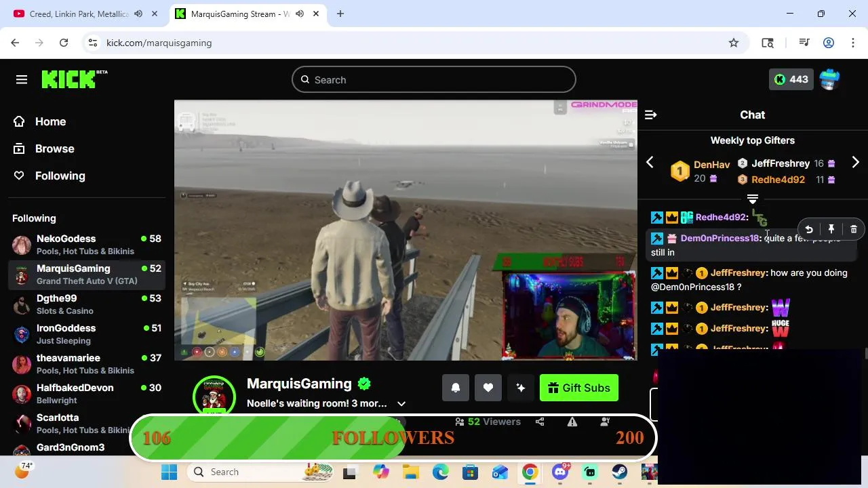Click Redhe4d92's username in chat
The height and width of the screenshot is (488, 868).
point(720,218)
